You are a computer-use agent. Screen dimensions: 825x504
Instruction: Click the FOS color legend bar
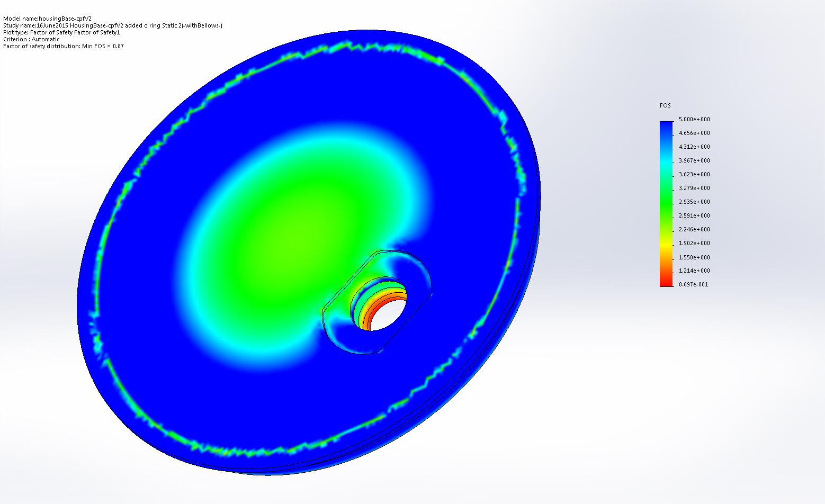click(x=666, y=204)
